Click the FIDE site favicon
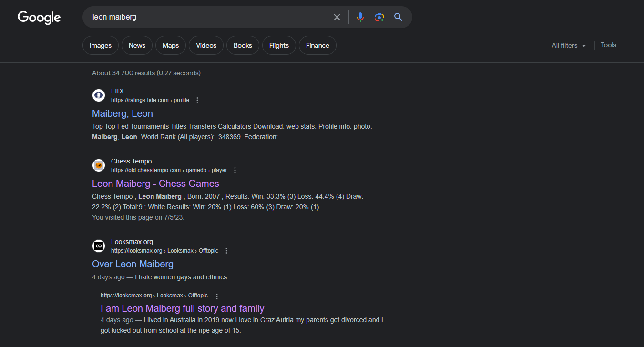 pyautogui.click(x=99, y=95)
